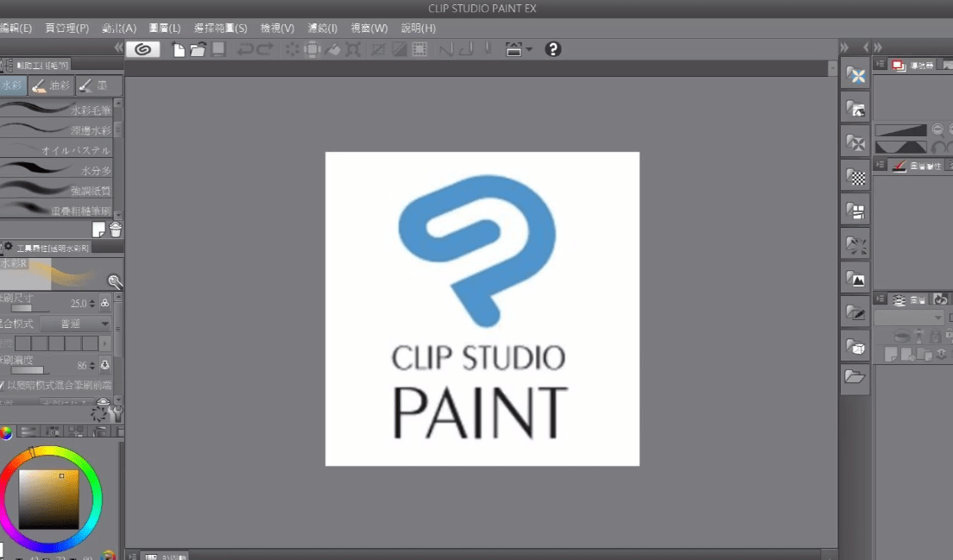The width and height of the screenshot is (953, 560).
Task: Click the Open file folder icon
Action: (198, 49)
